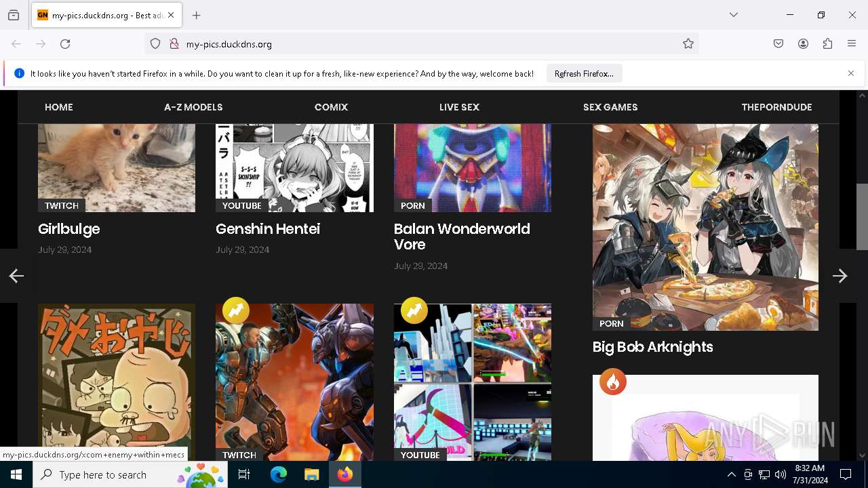
Task: Click the YOUTUBE tag on manga image
Action: (x=242, y=205)
